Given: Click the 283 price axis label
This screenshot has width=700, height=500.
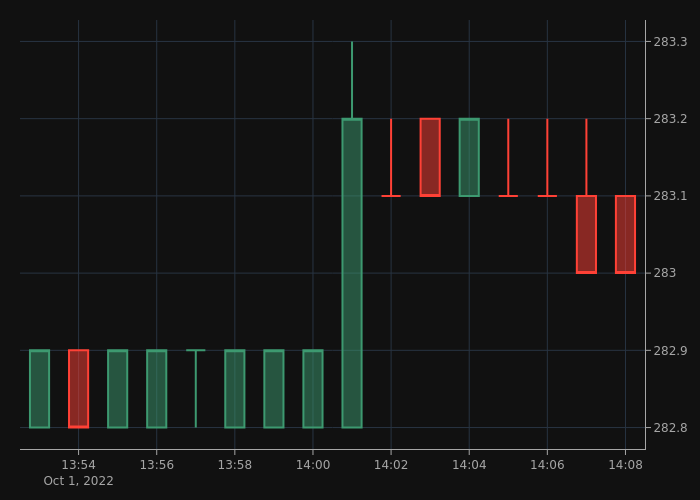Looking at the screenshot, I should pyautogui.click(x=665, y=273).
